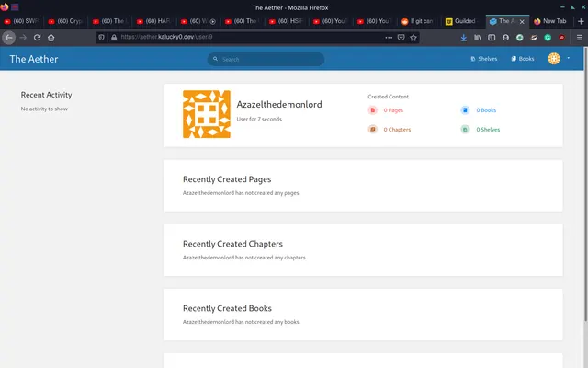Image resolution: width=588 pixels, height=368 pixels.
Task: Click The Aether site logo link
Action: tap(34, 59)
